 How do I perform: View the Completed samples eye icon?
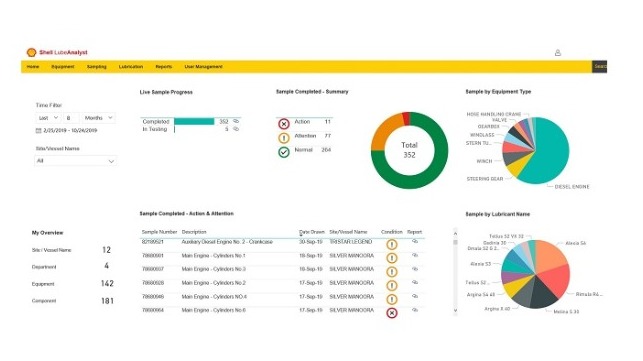(236, 121)
